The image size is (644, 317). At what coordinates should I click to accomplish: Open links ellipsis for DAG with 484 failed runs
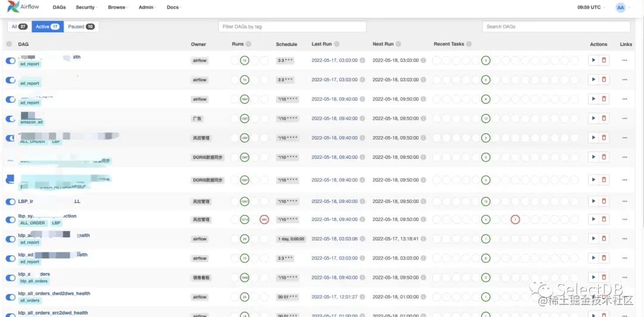tap(625, 220)
